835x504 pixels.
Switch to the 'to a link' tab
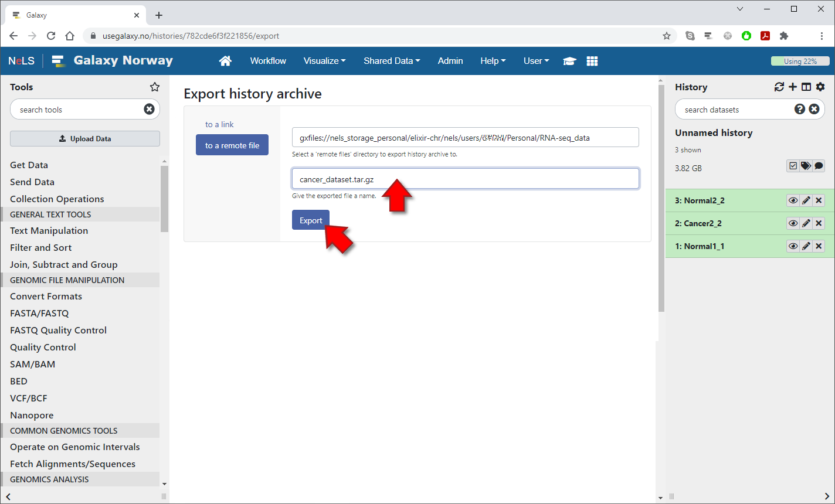219,124
